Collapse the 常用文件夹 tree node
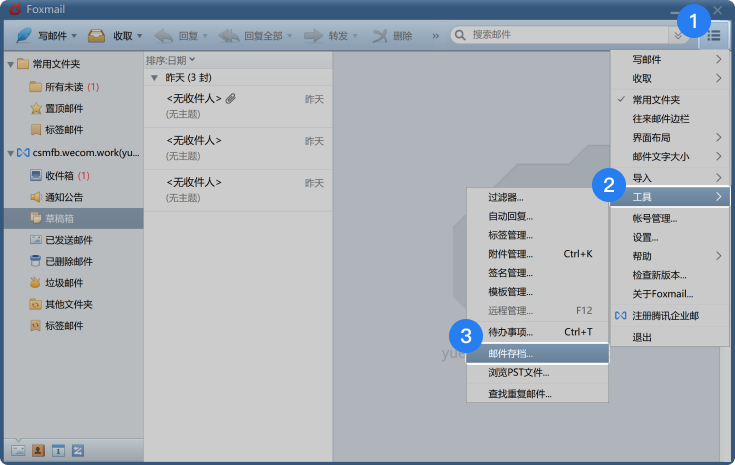Screen dimensions: 735x465 pos(10,64)
